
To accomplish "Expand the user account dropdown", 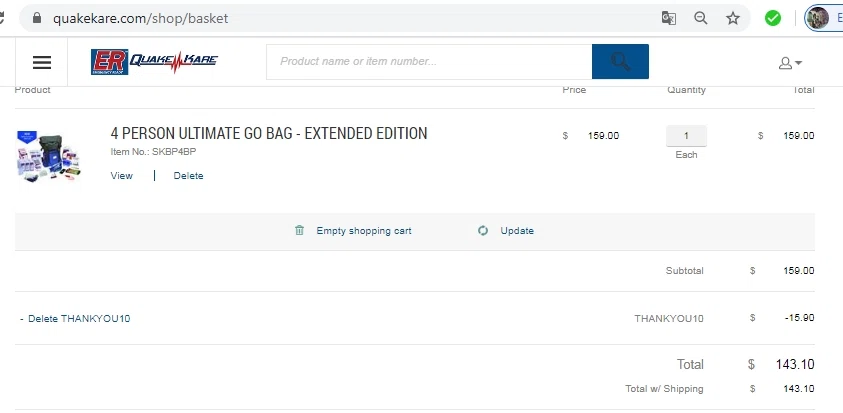I will [x=790, y=63].
